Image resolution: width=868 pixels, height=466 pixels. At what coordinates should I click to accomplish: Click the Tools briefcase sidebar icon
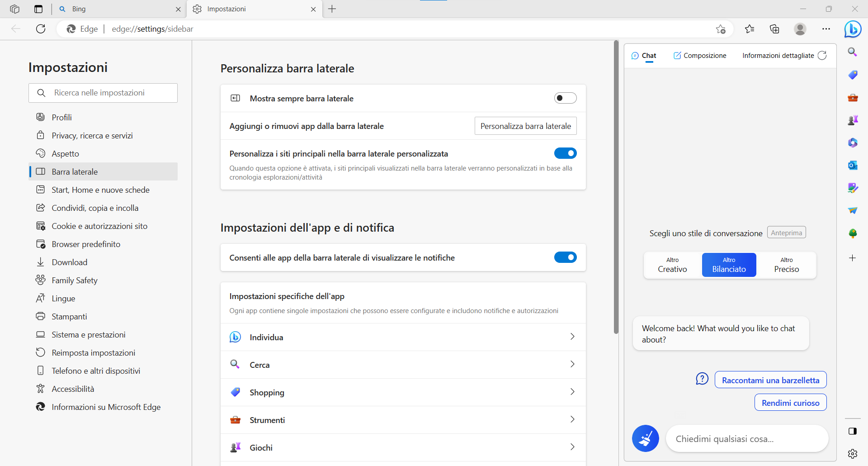pyautogui.click(x=853, y=97)
